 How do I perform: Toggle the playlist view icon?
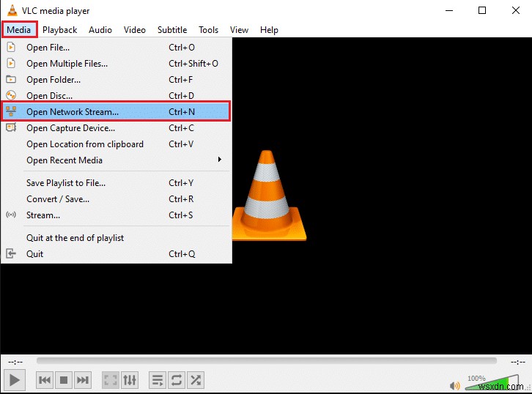tap(158, 380)
